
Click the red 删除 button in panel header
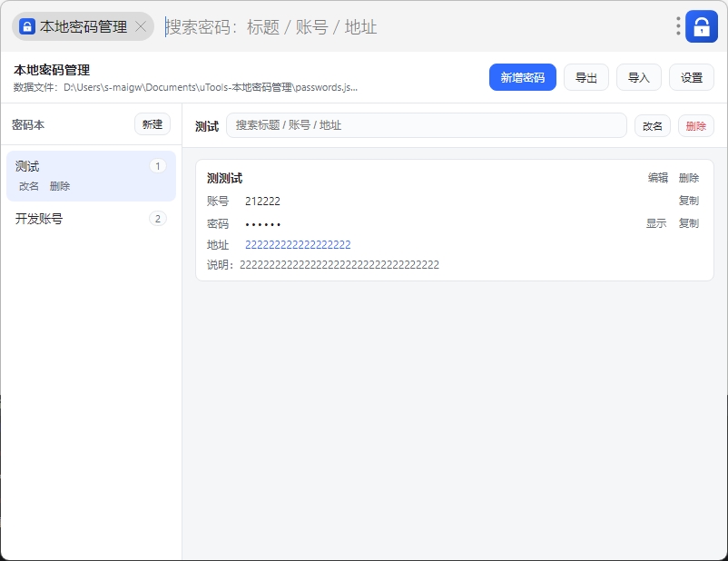point(695,126)
